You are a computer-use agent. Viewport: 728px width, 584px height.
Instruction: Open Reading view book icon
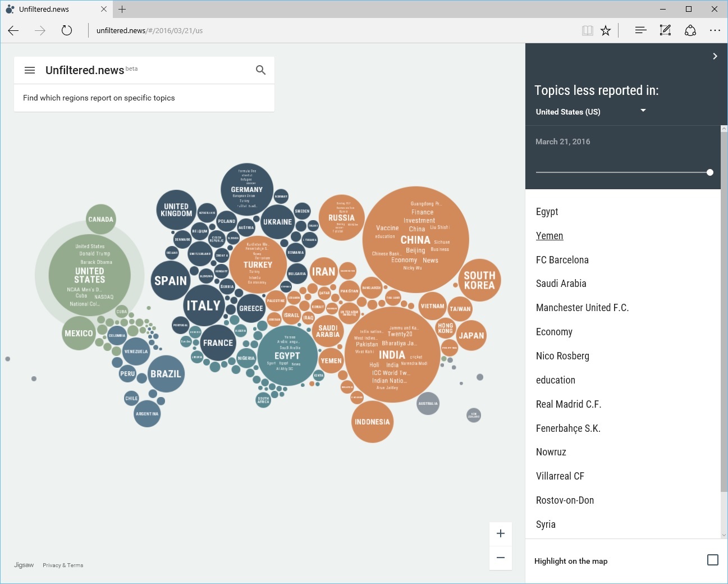[587, 30]
